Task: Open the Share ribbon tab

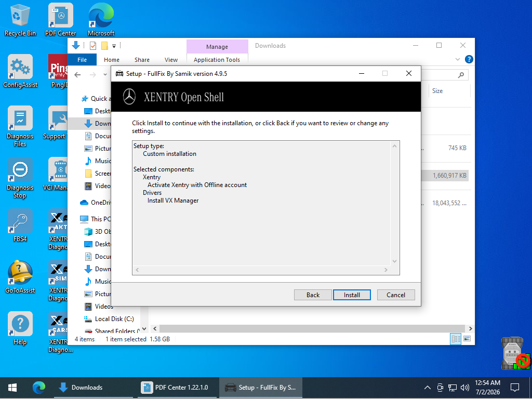Action: click(x=142, y=60)
